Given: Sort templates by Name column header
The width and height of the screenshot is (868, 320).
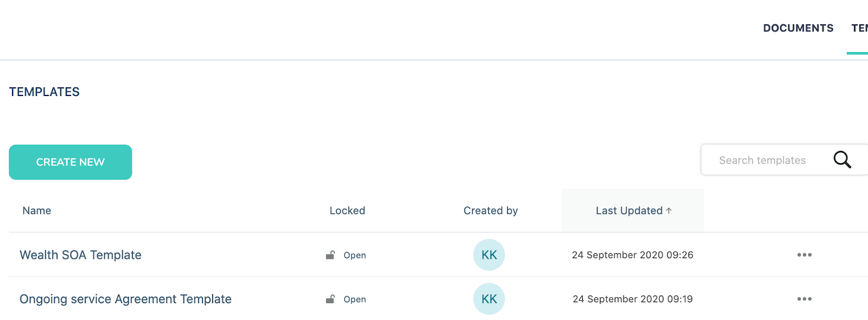Looking at the screenshot, I should 37,210.
